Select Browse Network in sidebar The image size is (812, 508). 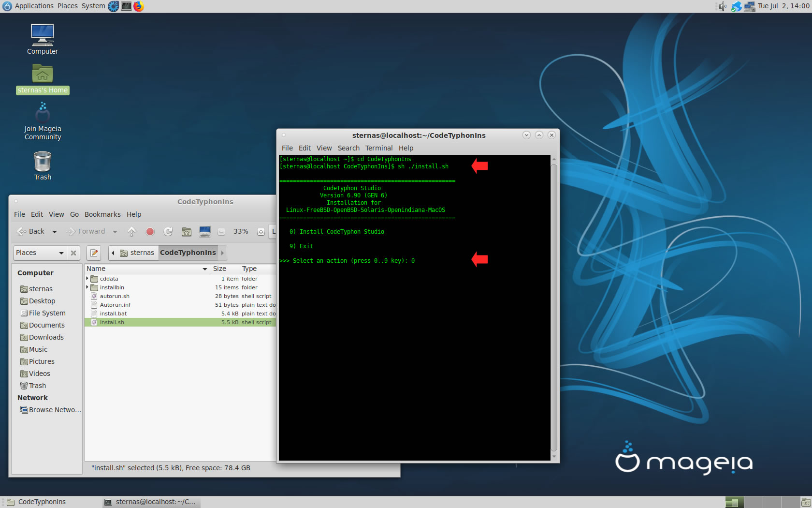pyautogui.click(x=50, y=410)
